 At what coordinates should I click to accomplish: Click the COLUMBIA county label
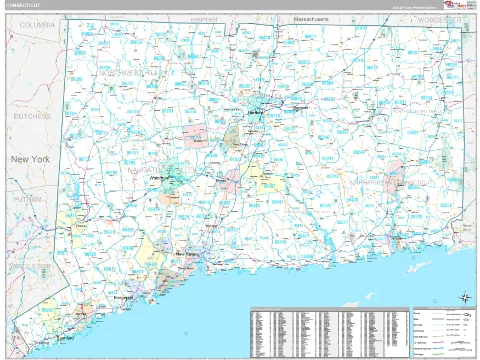tap(37, 25)
